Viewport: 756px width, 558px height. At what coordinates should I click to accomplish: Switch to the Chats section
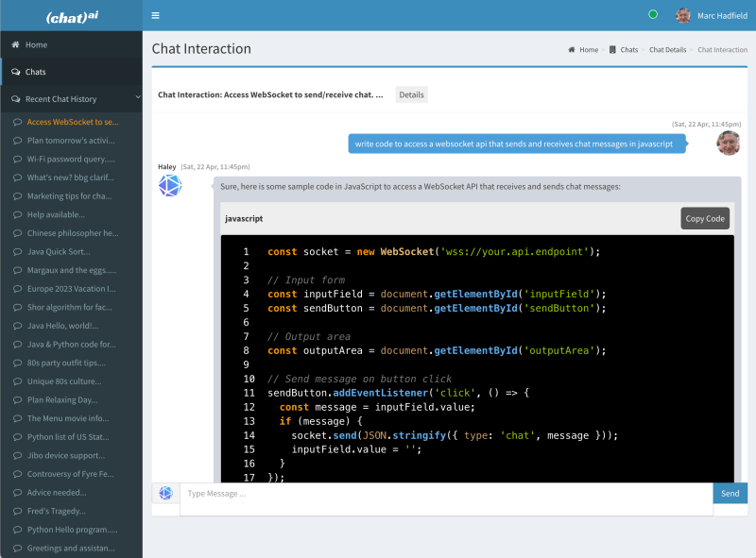pos(38,71)
